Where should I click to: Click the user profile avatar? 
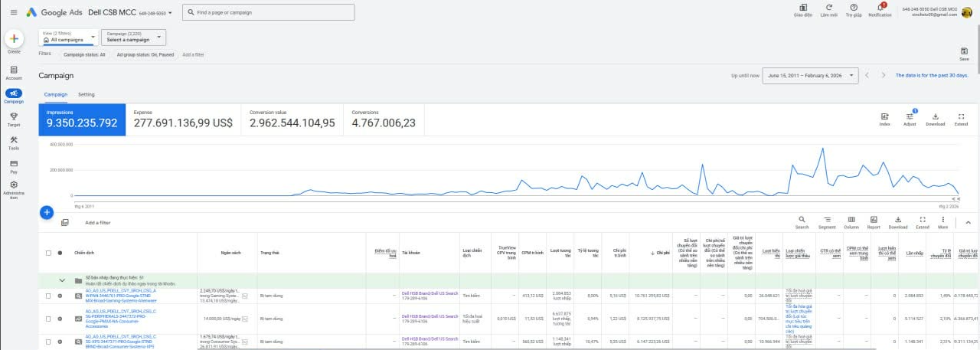tap(966, 11)
